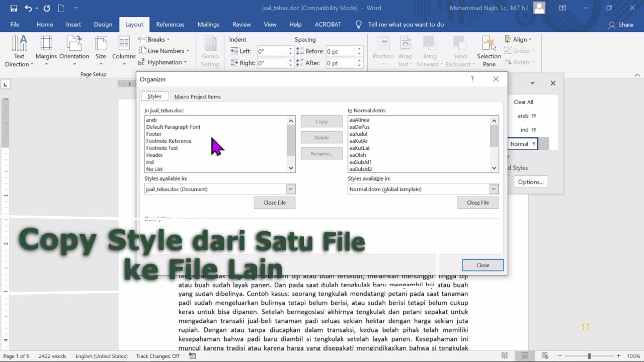Click the Redo icon in quick access toolbar

47,8
